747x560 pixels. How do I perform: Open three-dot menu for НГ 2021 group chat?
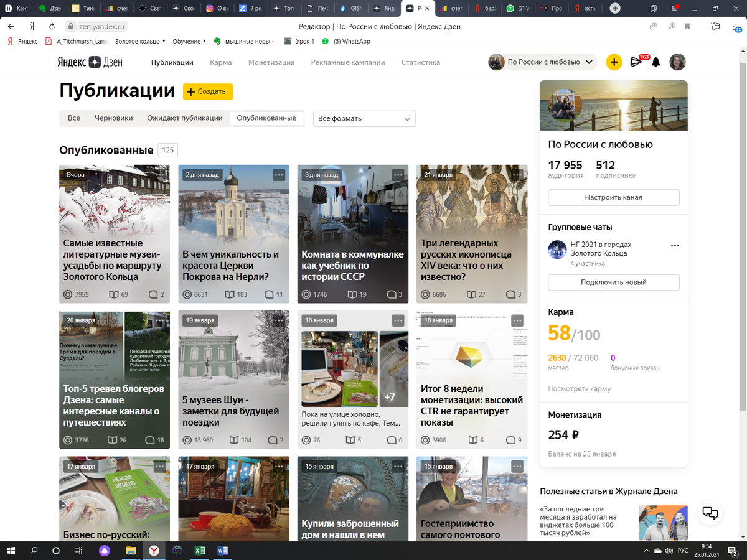coord(675,246)
